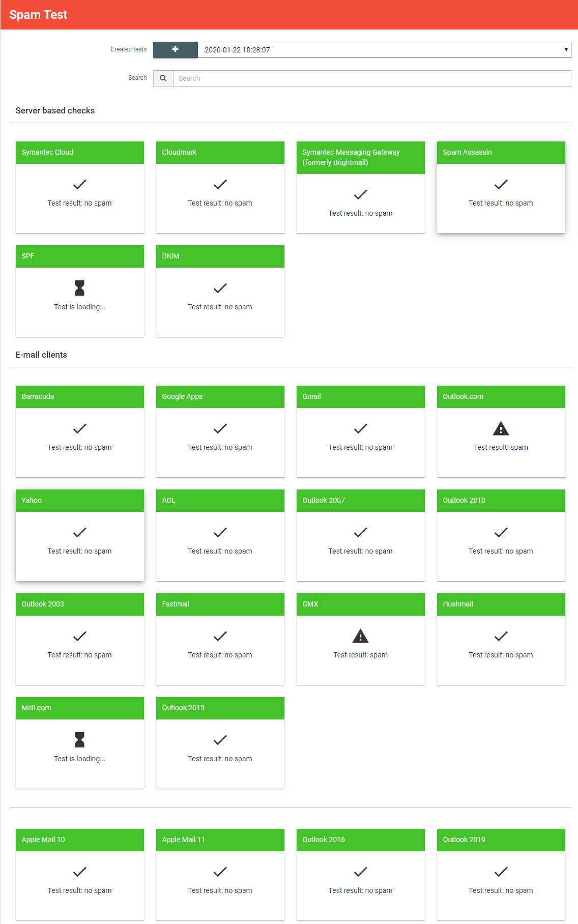Click the plus icon to add test
This screenshot has height=924, width=578.
pos(175,50)
